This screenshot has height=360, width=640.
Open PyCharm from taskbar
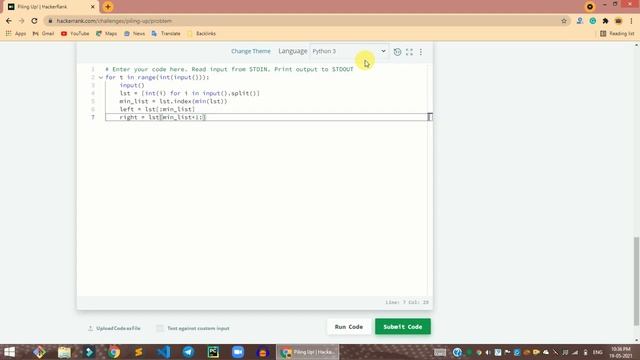tap(213, 352)
